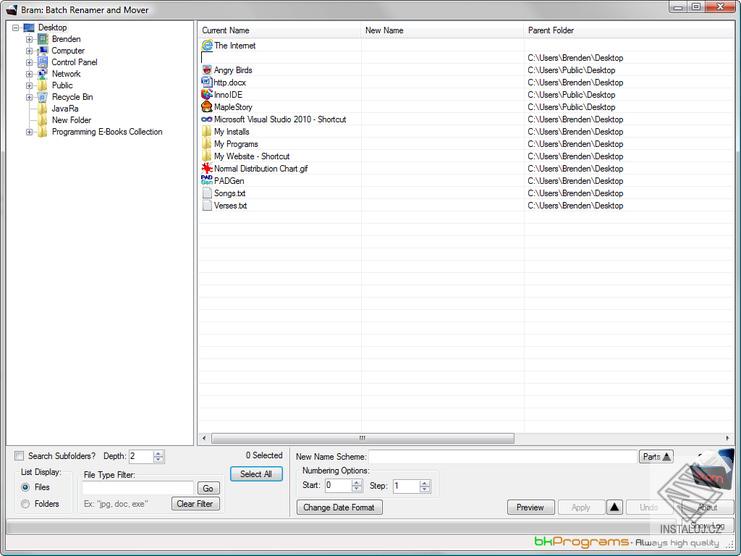Click the Internet Explorer icon for The Internet
Viewport: 741px width, 556px height.
[207, 45]
